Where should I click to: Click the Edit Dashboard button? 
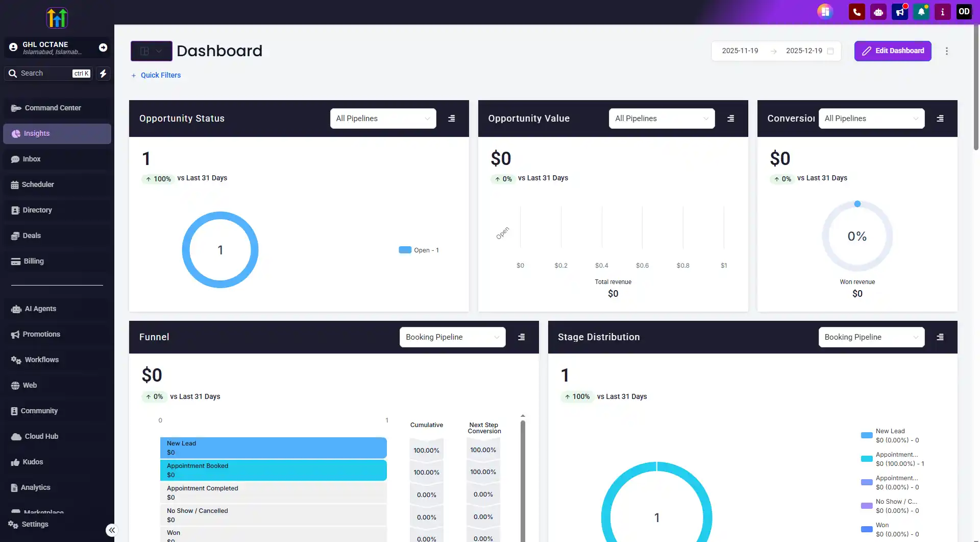pos(892,51)
